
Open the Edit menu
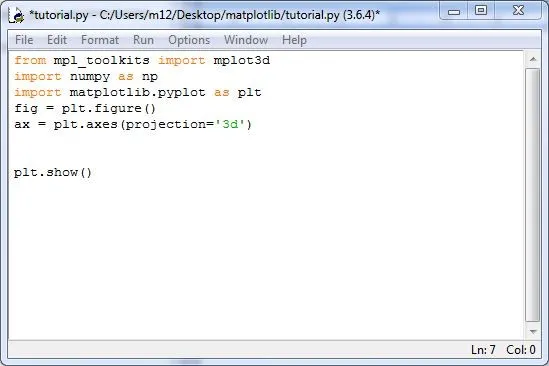click(57, 40)
